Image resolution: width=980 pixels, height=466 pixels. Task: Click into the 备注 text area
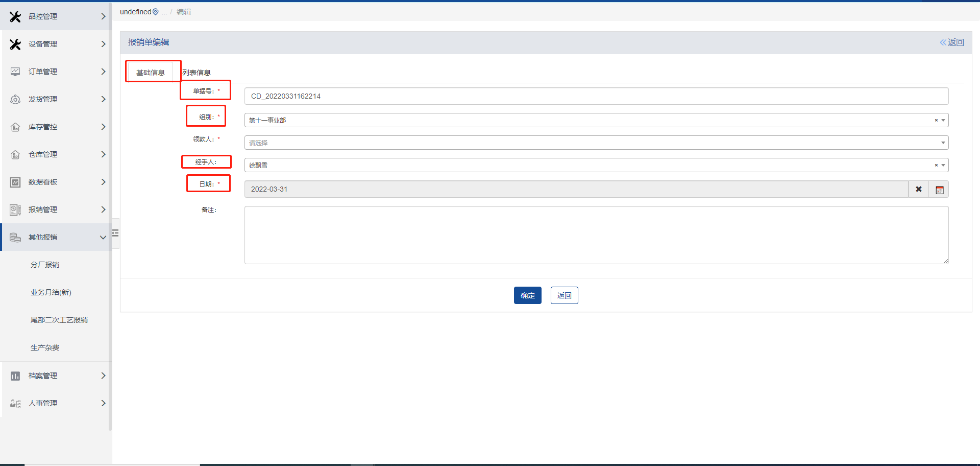click(596, 235)
